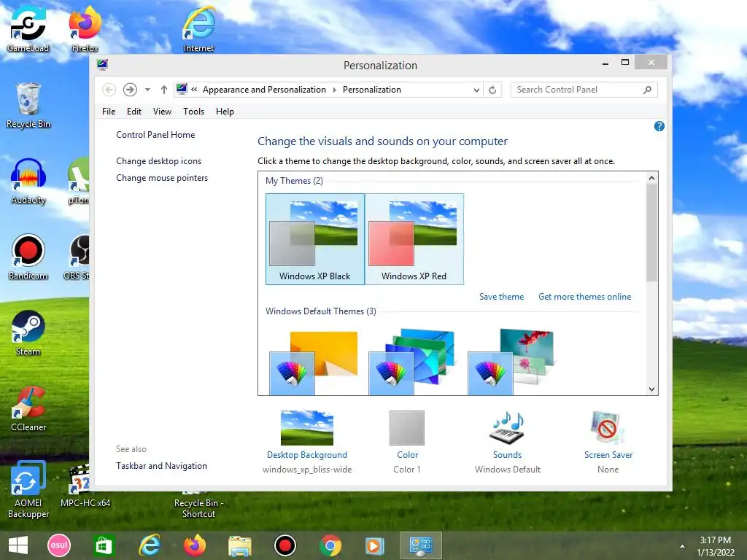Screen dimensions: 747x560
Task: Click Appearance and Personalization breadcrumb
Action: click(264, 90)
